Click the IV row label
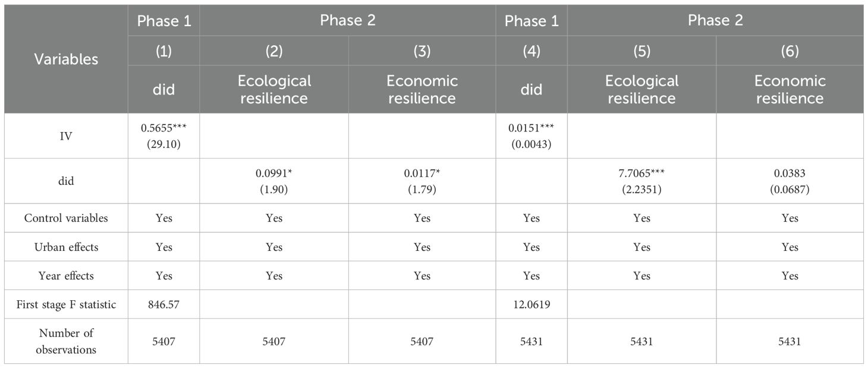The width and height of the screenshot is (868, 368). tap(66, 136)
